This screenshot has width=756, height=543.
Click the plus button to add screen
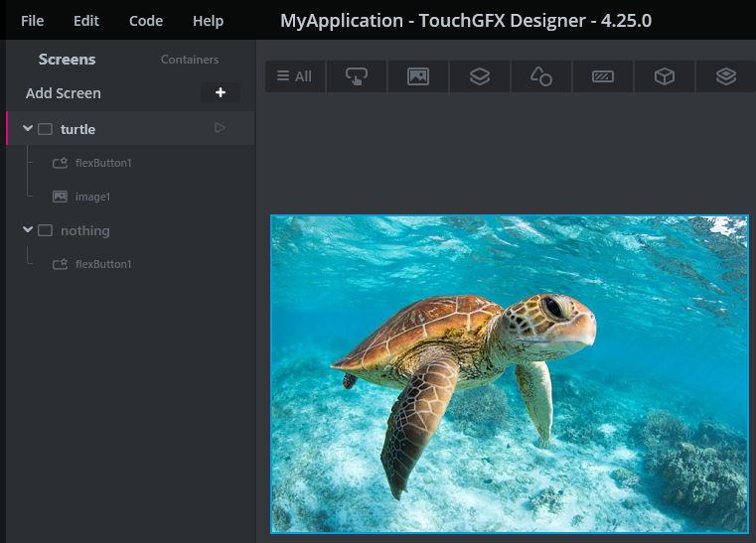pos(221,92)
